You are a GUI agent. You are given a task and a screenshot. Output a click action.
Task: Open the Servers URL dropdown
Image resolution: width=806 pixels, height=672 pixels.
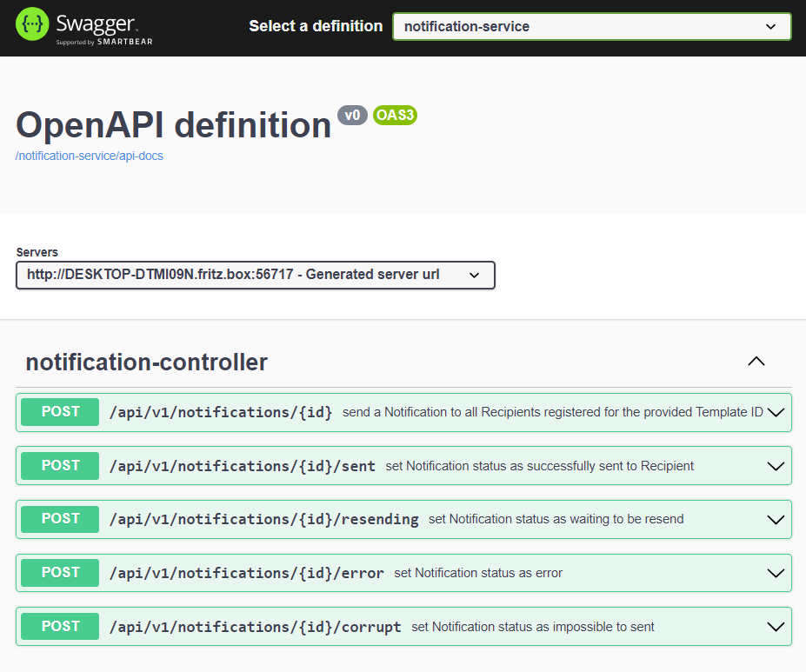(256, 275)
